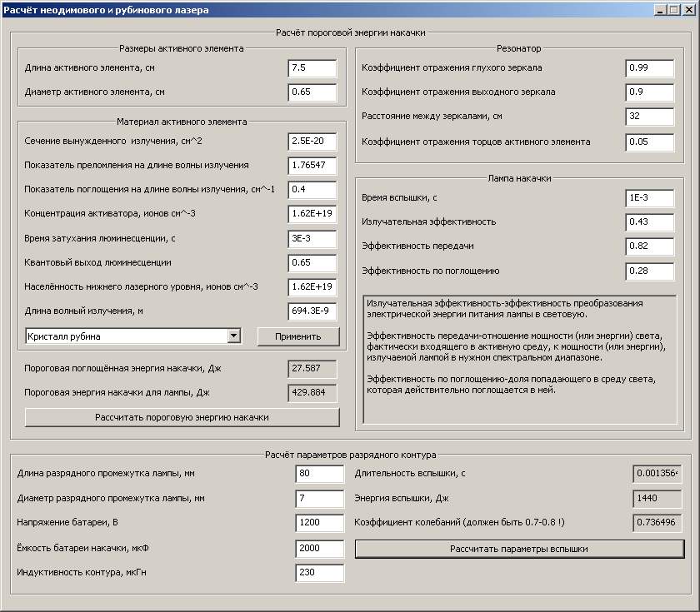Click the Напряжение батареи input field
Screen dimensions: 700x612
coord(320,523)
